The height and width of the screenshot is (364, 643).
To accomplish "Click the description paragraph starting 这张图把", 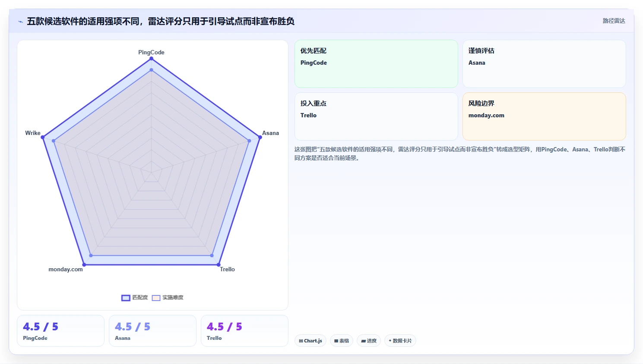I will pyautogui.click(x=460, y=154).
